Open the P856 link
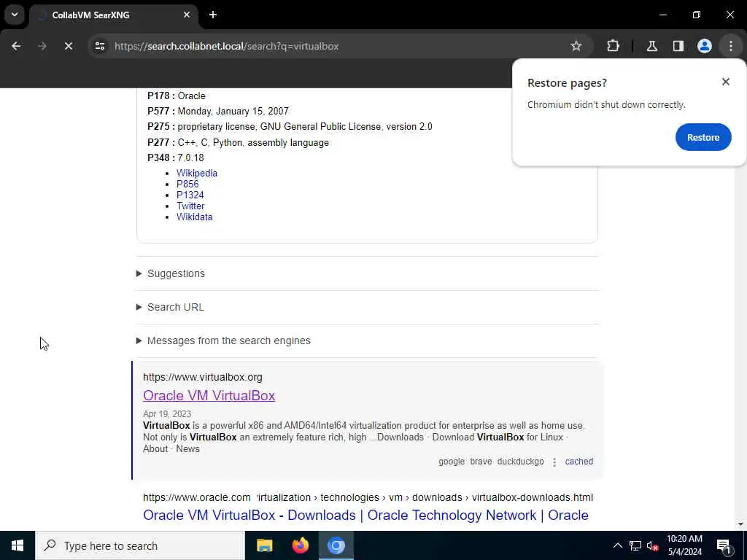747x560 pixels. coord(187,184)
